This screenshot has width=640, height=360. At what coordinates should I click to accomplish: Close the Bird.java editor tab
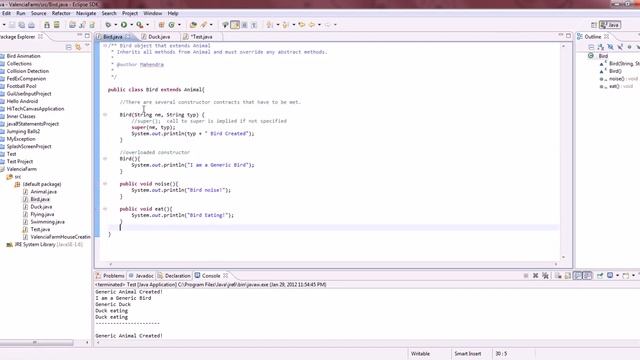click(128, 37)
